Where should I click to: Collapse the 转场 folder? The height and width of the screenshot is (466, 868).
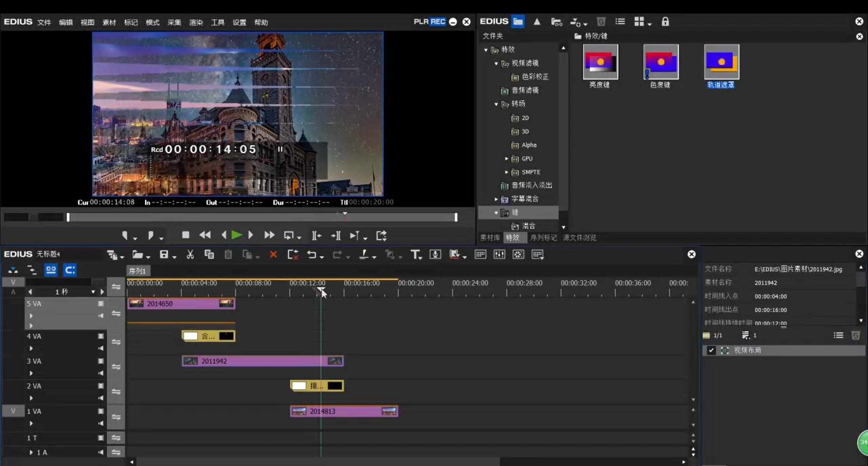496,104
